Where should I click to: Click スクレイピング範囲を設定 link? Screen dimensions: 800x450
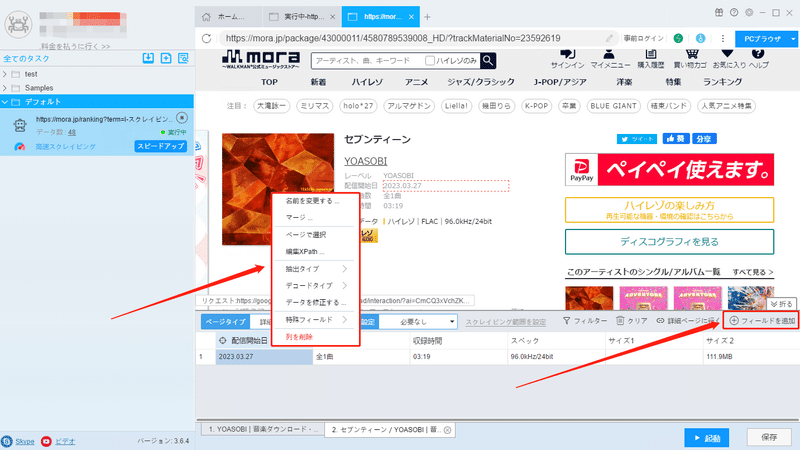click(x=505, y=322)
